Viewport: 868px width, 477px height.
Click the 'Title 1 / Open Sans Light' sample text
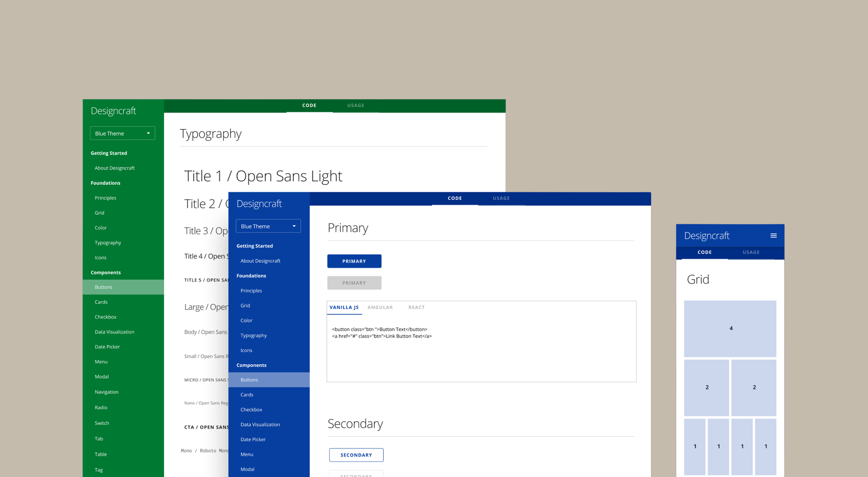263,176
